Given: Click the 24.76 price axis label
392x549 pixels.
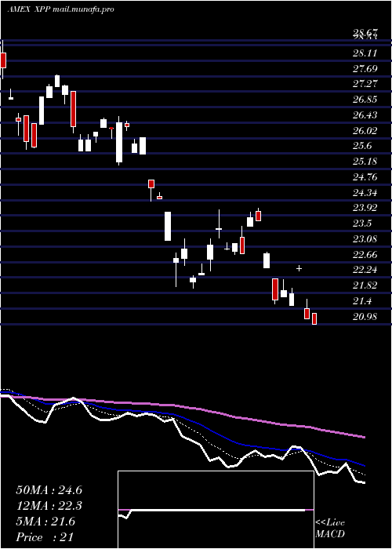Looking at the screenshot, I should pyautogui.click(x=365, y=177).
